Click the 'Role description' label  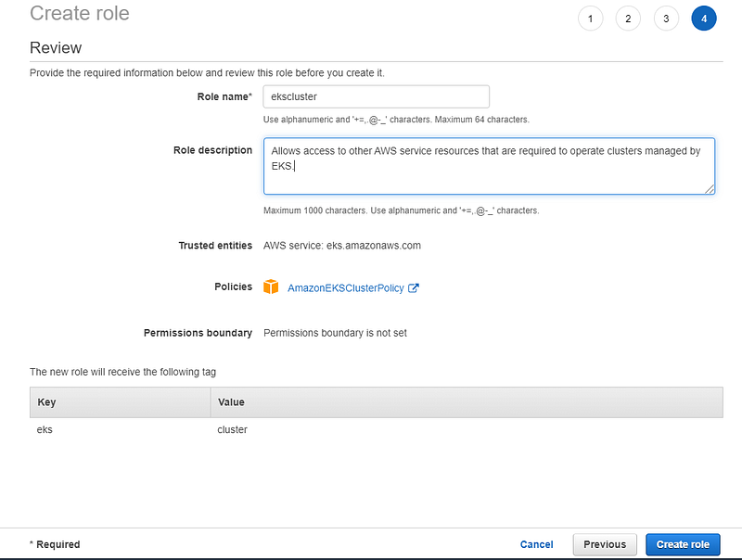pos(212,150)
